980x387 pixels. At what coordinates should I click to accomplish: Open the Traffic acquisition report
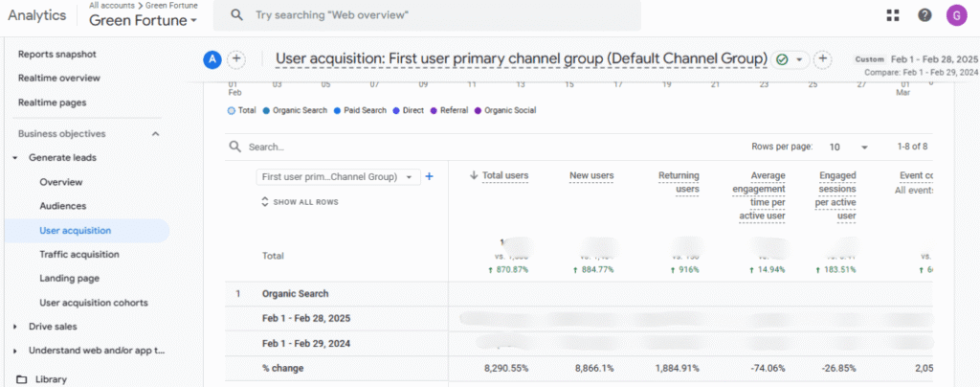tap(79, 254)
